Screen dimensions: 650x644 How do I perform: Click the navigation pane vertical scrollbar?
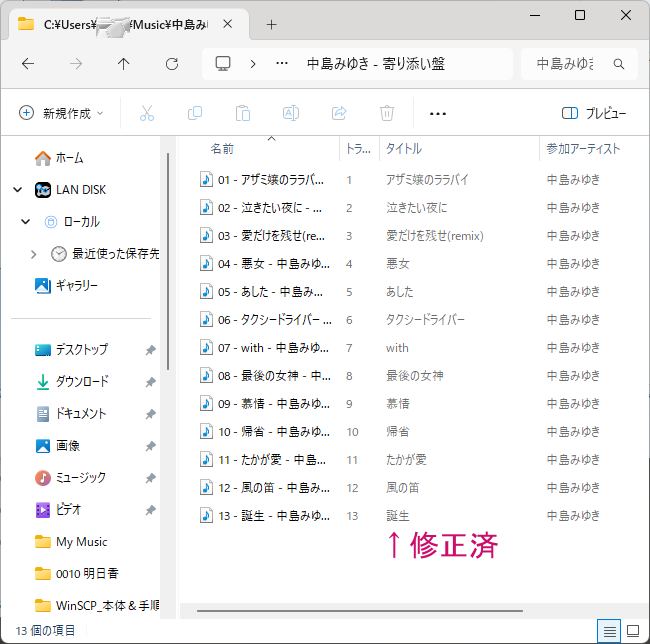click(x=168, y=261)
